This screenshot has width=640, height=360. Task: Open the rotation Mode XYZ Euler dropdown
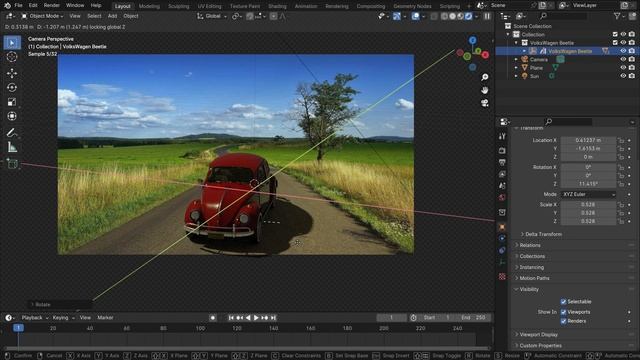(x=588, y=194)
